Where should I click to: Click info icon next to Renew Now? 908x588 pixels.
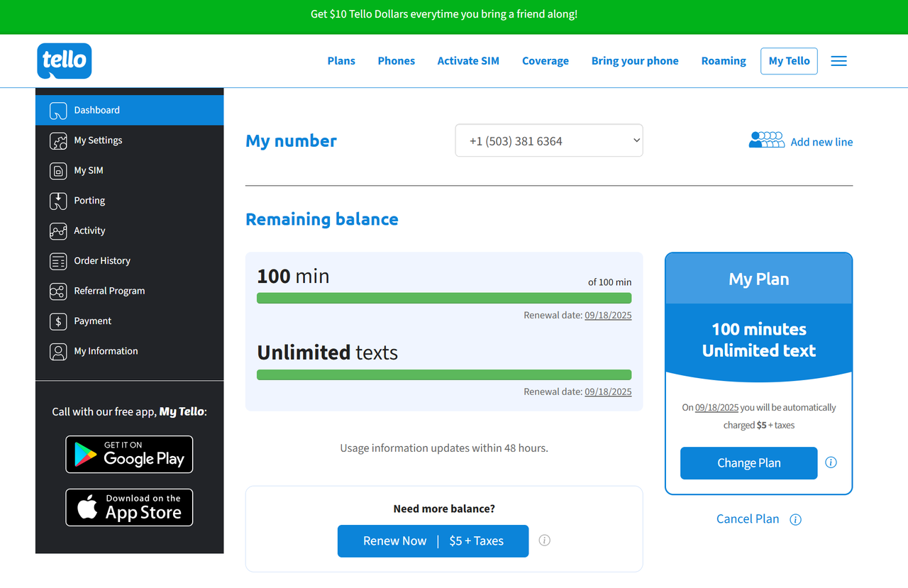click(x=545, y=540)
